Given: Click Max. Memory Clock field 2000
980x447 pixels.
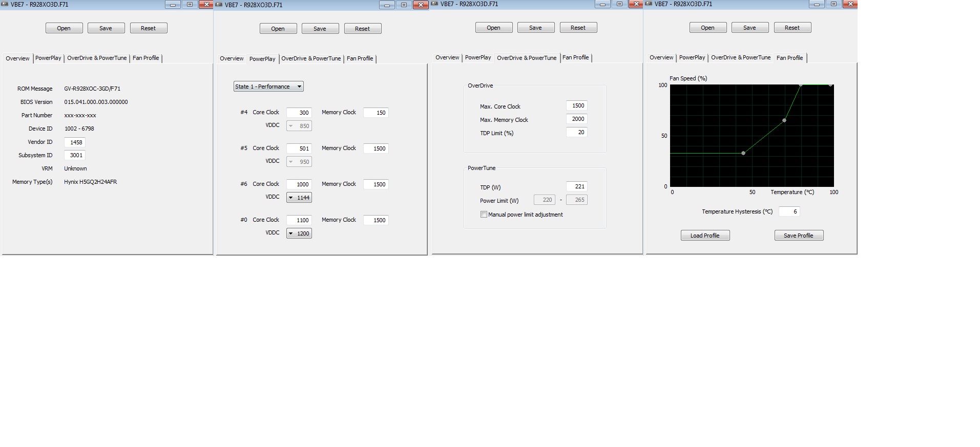Looking at the screenshot, I should tap(577, 119).
